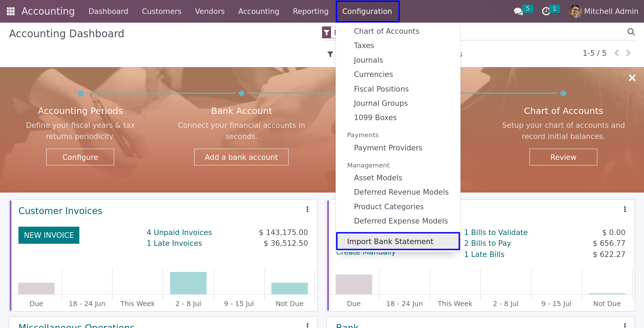The height and width of the screenshot is (328, 644).
Task: Choose Chart of Accounts from Configuration menu
Action: (x=386, y=31)
